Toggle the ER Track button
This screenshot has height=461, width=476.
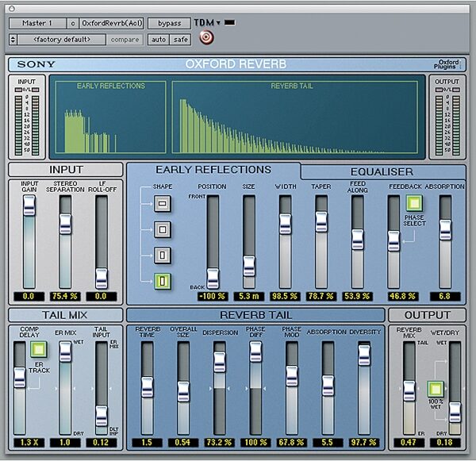[39, 349]
